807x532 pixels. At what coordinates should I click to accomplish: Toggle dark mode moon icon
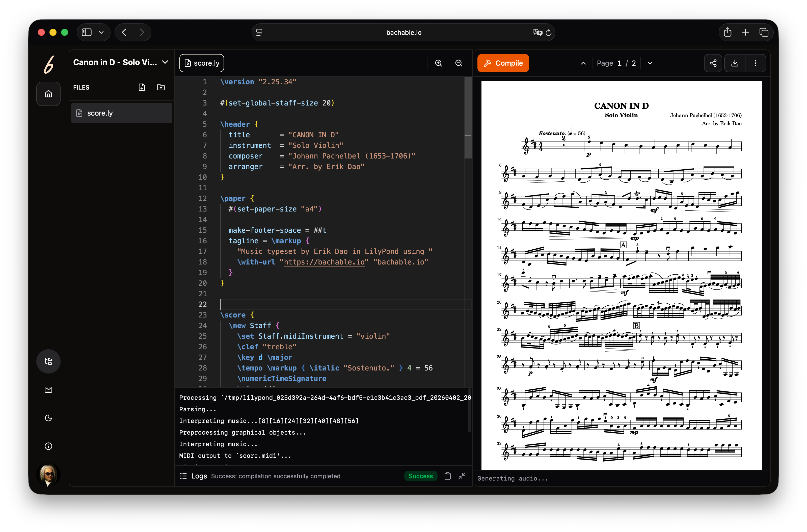[x=48, y=418]
